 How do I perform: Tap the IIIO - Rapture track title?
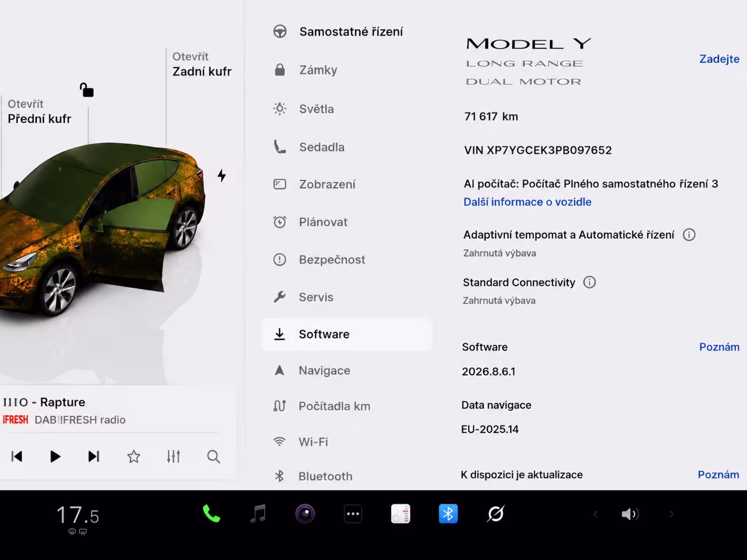coord(44,402)
